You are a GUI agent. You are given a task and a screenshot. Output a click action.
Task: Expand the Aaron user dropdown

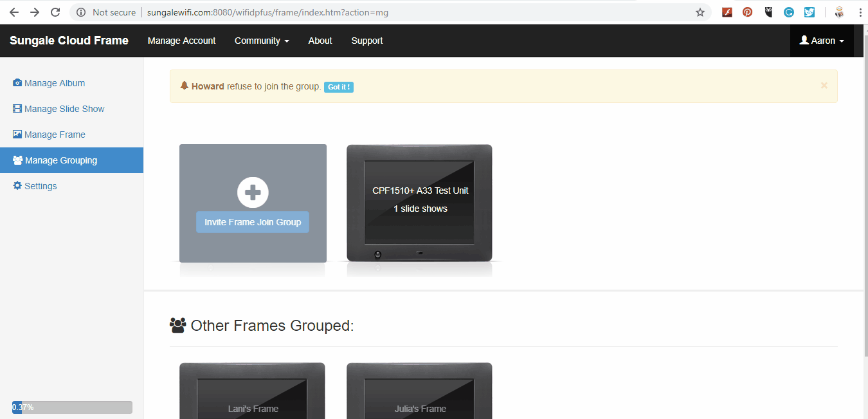pos(822,41)
